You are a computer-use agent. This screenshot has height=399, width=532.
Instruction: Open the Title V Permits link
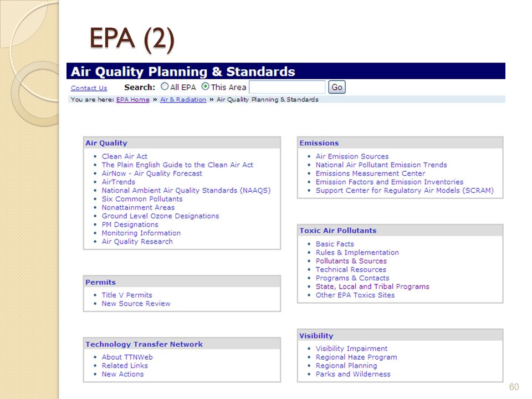click(x=127, y=295)
